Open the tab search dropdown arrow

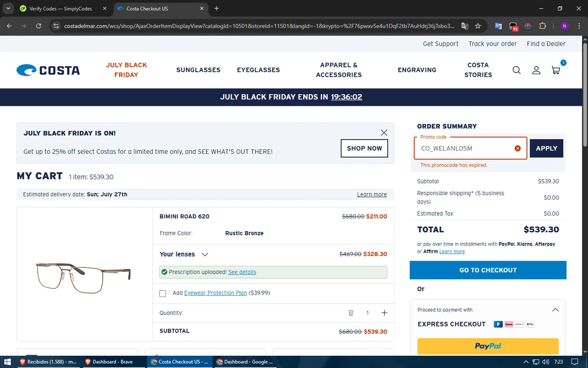click(8, 8)
